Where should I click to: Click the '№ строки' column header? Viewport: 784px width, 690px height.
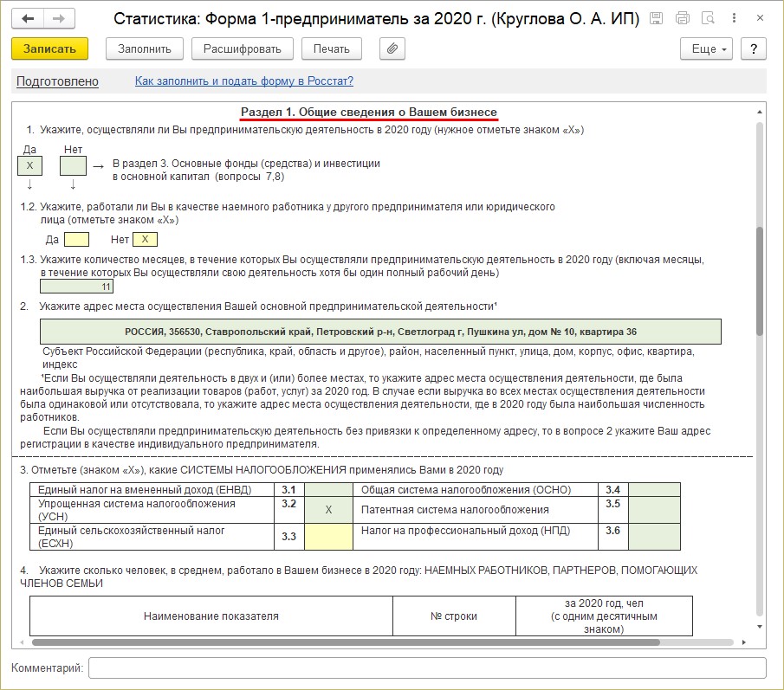[454, 616]
